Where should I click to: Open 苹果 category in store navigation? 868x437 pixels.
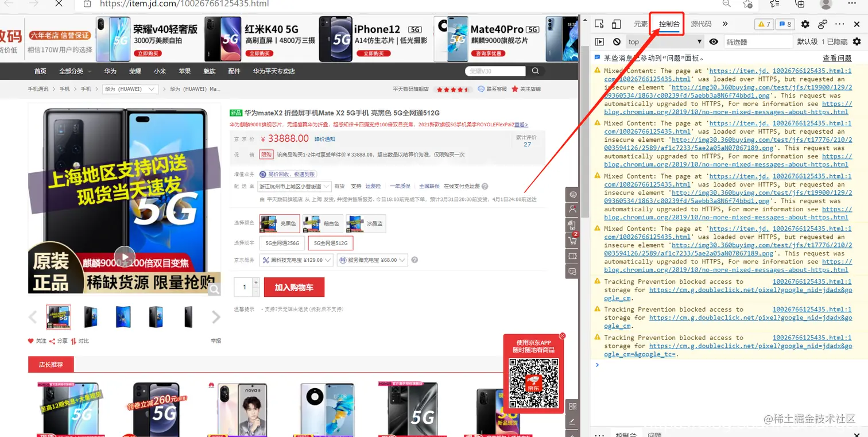click(184, 71)
